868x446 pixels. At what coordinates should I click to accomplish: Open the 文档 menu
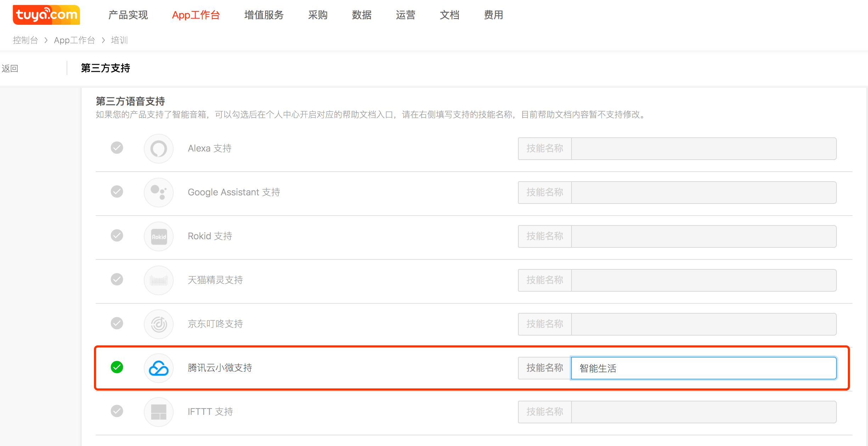pyautogui.click(x=450, y=15)
